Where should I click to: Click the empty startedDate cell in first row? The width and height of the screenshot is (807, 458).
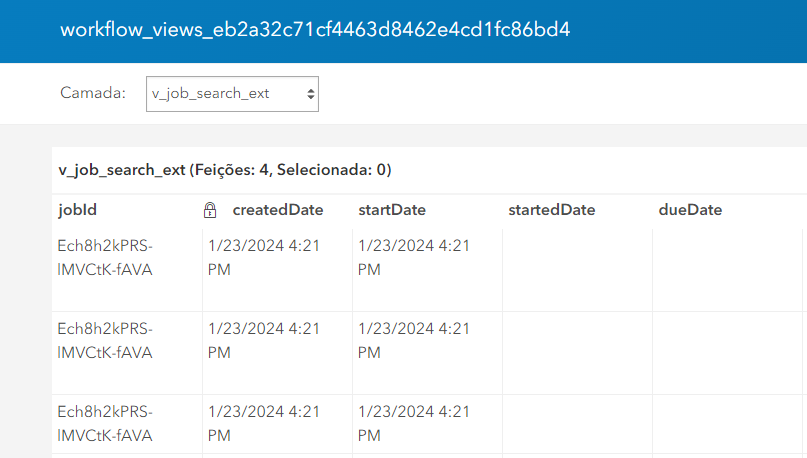click(577, 270)
